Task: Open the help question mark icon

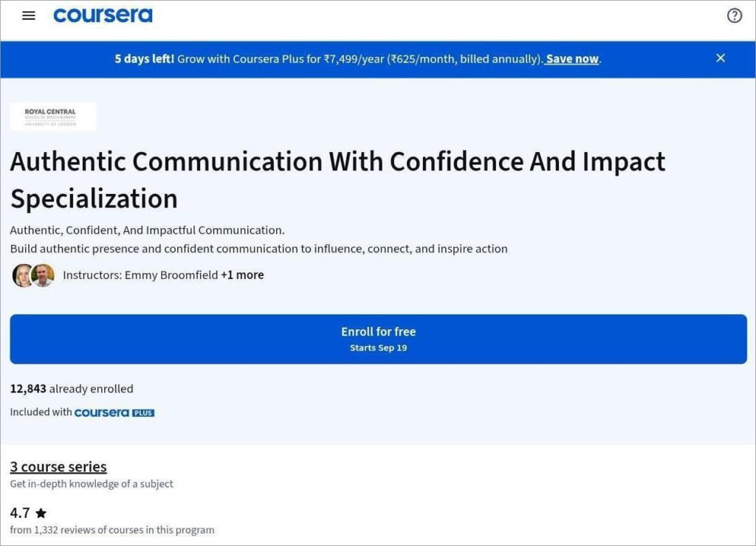Action: (735, 15)
